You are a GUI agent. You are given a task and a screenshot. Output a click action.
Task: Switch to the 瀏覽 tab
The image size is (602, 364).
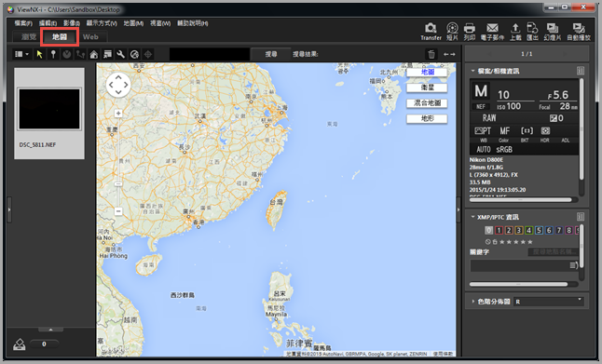29,37
